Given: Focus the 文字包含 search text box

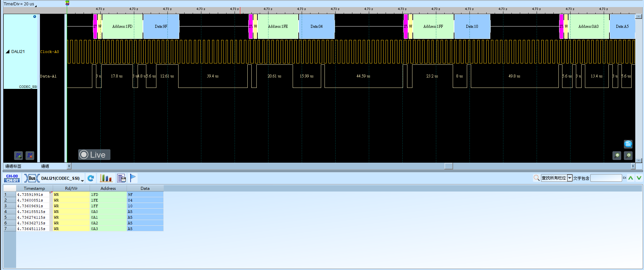Looking at the screenshot, I should 606,178.
